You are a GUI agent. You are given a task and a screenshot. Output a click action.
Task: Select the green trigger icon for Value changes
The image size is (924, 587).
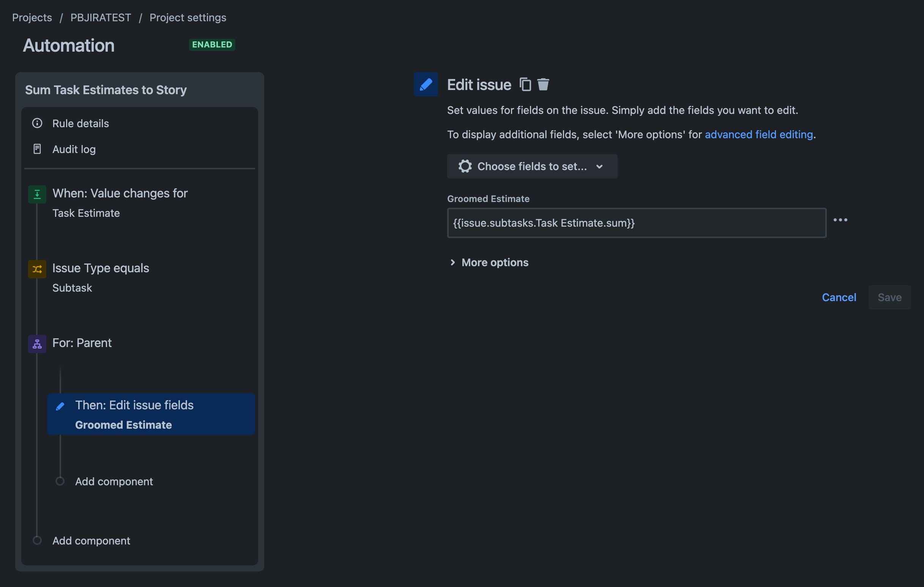click(37, 194)
